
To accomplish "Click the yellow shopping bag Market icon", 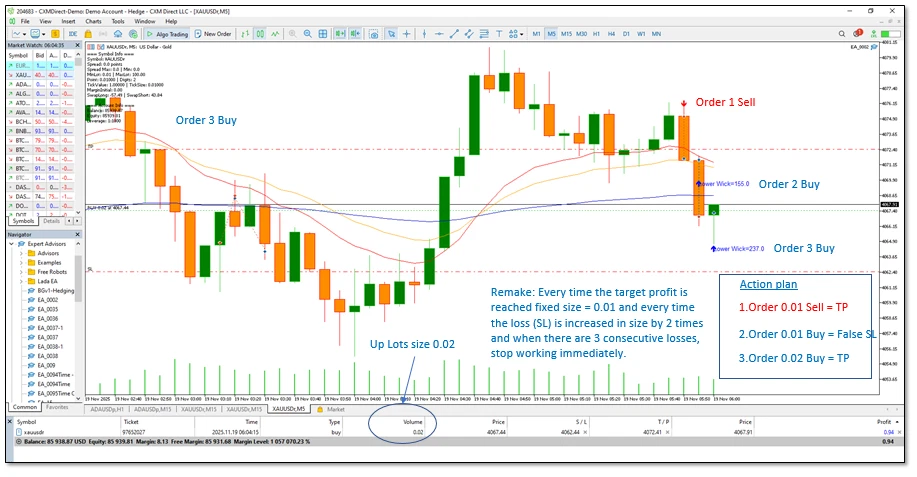I will click(88, 34).
